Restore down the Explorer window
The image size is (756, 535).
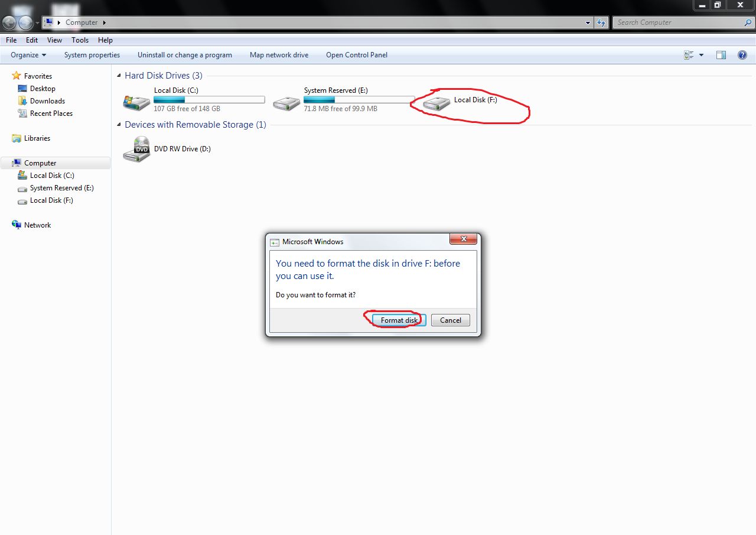pos(717,5)
